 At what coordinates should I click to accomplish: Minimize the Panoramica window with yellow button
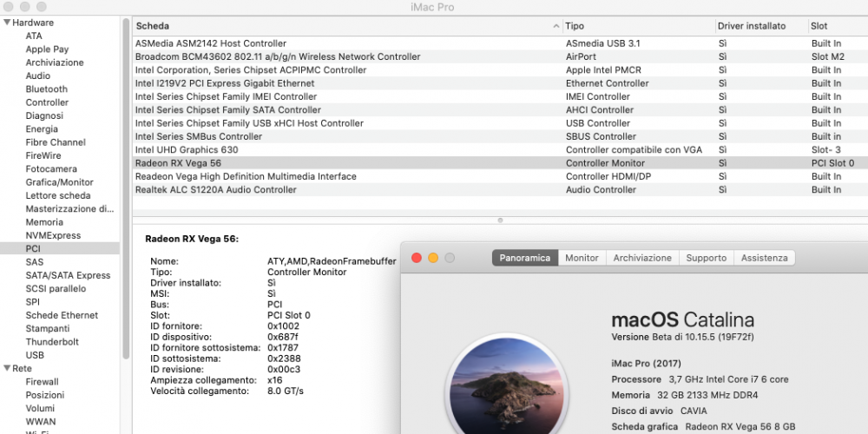click(x=433, y=258)
